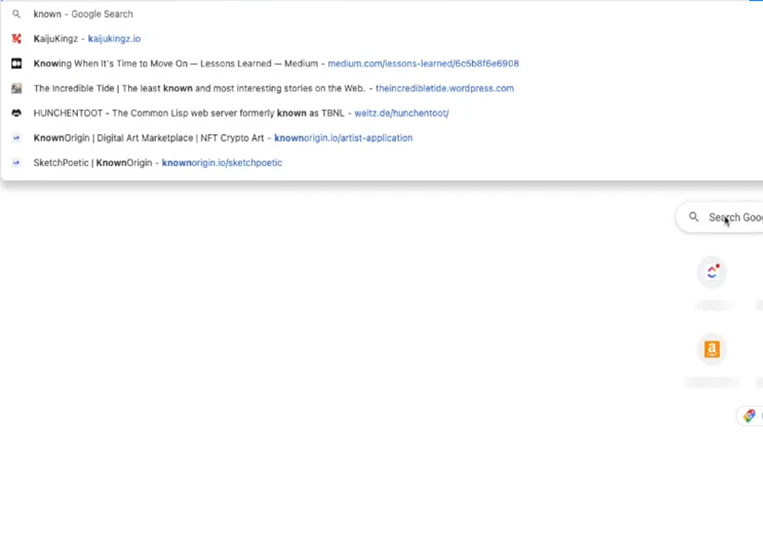This screenshot has height=541, width=763.
Task: Click the favicon beside 'KnownOrigin | Digital Art Marketplace'
Action: 17,138
